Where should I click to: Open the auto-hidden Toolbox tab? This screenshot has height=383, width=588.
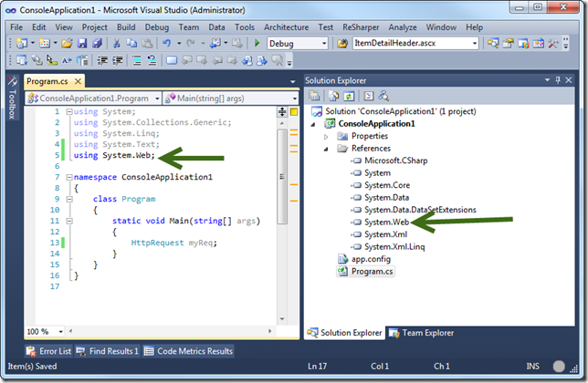[x=13, y=98]
